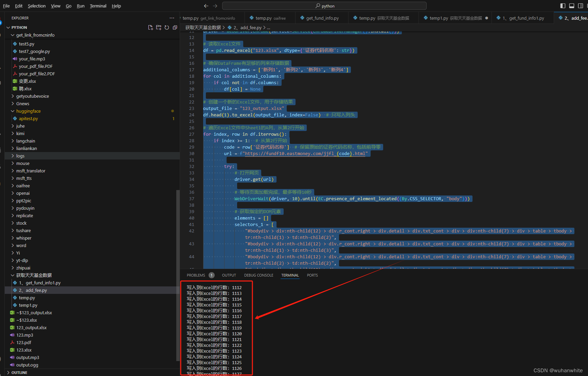Viewport: 588px width, 376px height.
Task: Open the View menu
Action: (56, 6)
